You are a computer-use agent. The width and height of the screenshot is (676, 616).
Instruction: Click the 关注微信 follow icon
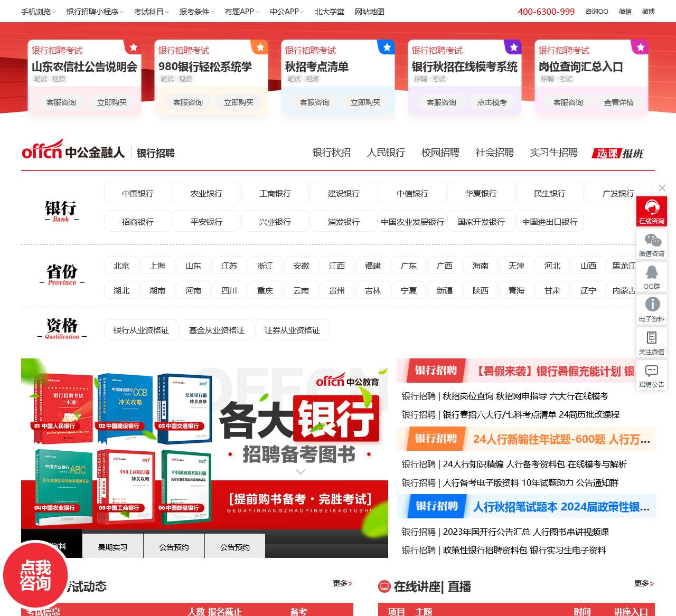pos(652,342)
